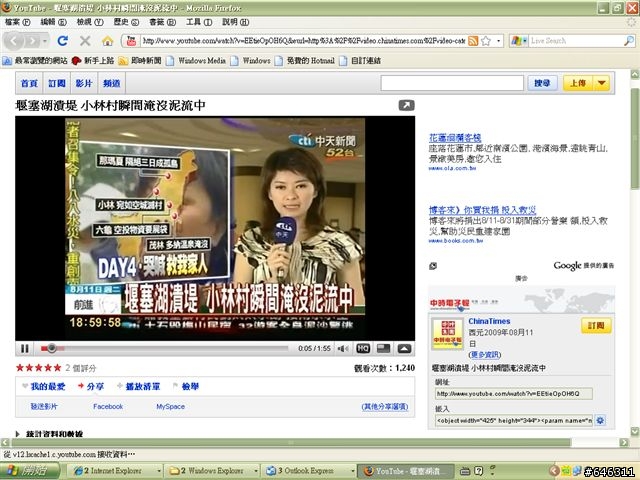Open the 博客來 donation ad link

pyautogui.click(x=482, y=210)
